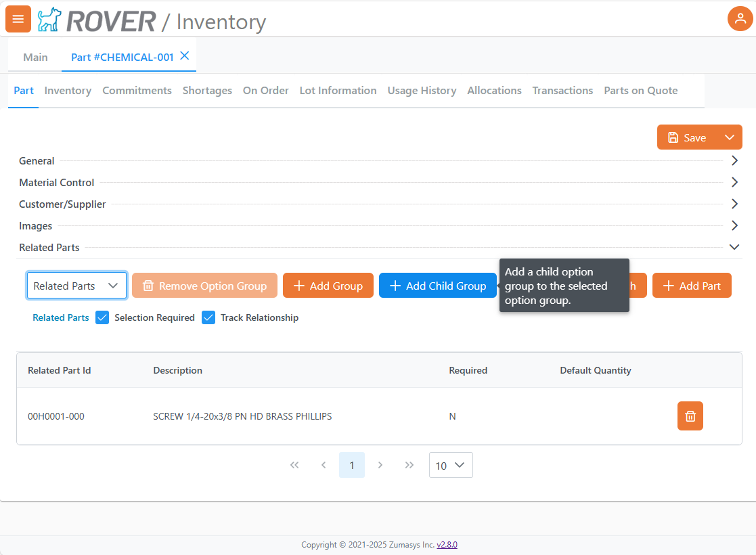Click the Add Part button

(x=692, y=286)
